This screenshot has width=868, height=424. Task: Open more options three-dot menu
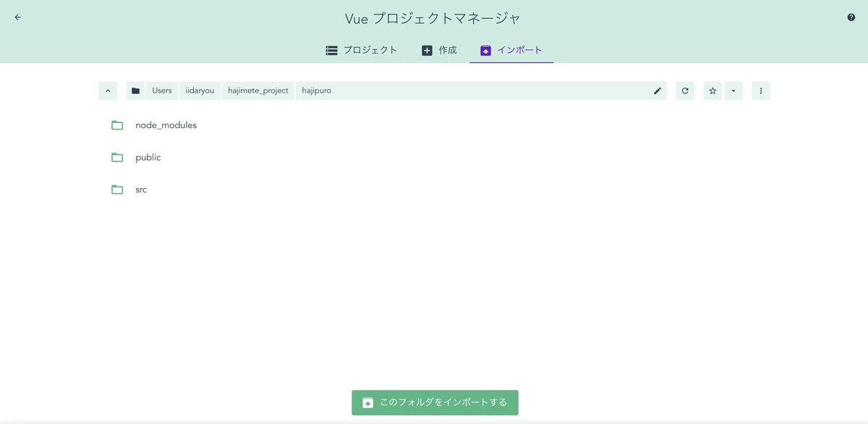click(761, 90)
